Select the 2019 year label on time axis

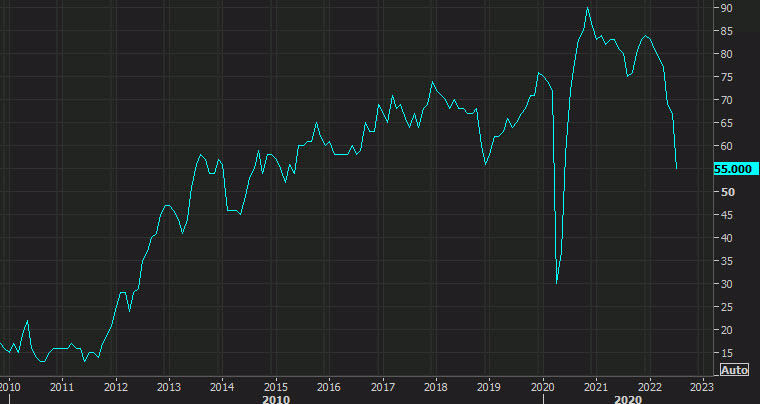(x=489, y=387)
